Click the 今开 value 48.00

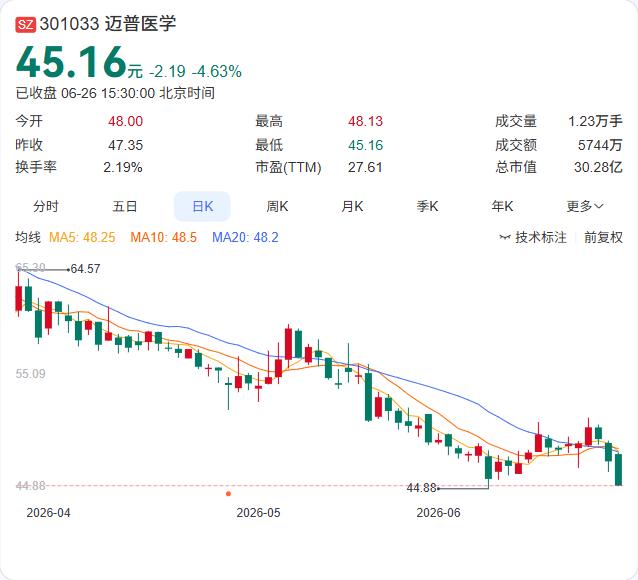(x=125, y=121)
